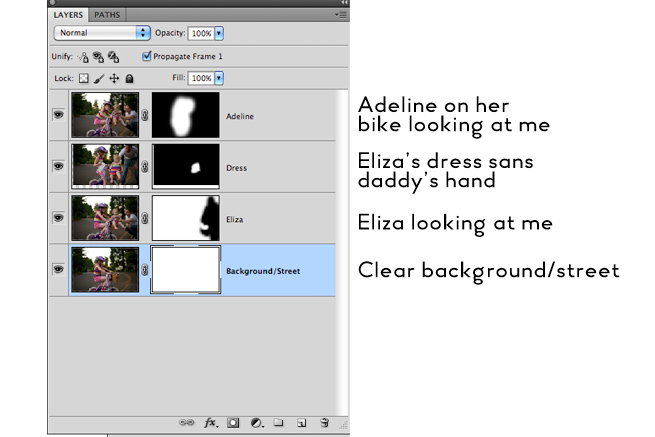Hide the Adeline layer

click(x=58, y=114)
